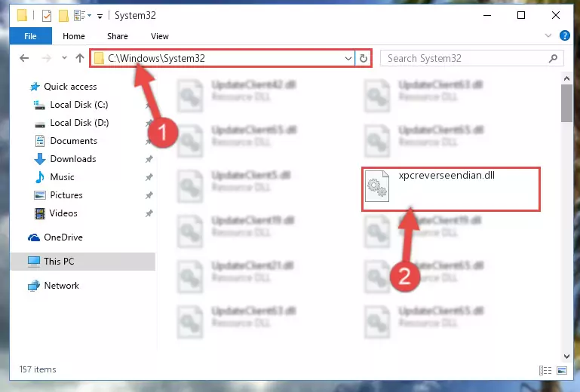The image size is (580, 392).
Task: Click the Search System32 box
Action: (471, 59)
